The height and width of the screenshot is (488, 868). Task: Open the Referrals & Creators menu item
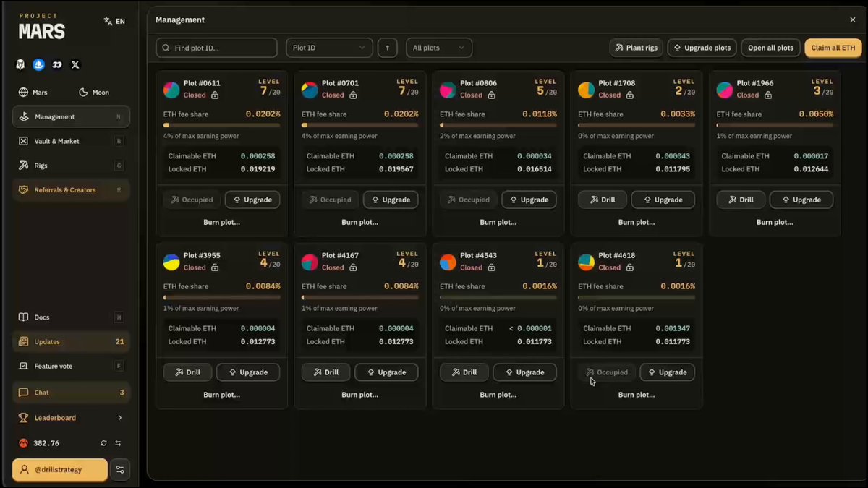tap(71, 190)
